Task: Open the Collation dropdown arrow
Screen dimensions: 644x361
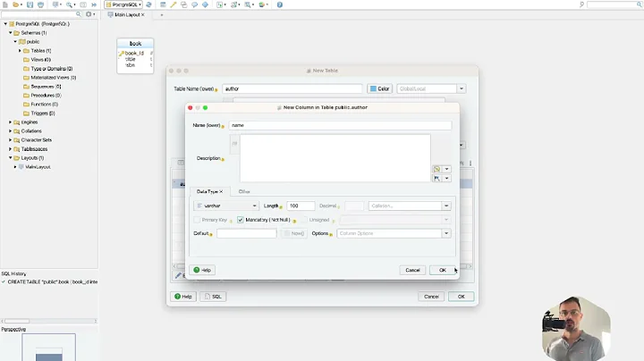Action: point(446,206)
